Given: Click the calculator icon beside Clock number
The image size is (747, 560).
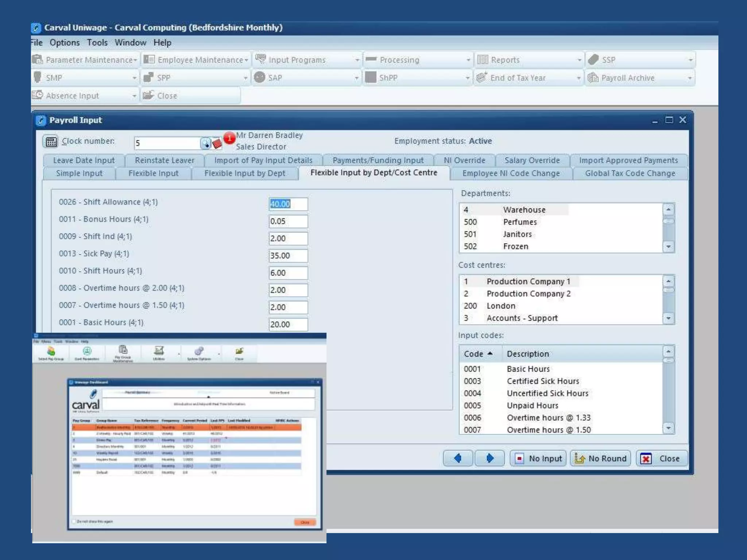Looking at the screenshot, I should click(x=51, y=141).
